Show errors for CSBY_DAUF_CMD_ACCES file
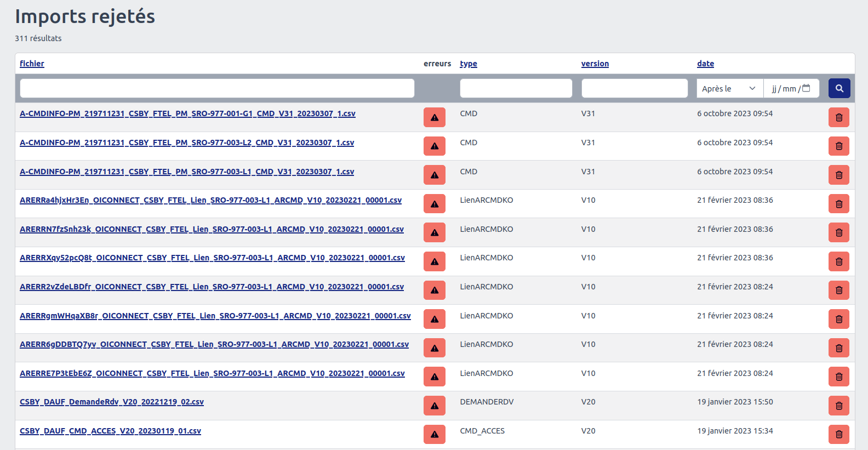Image resolution: width=868 pixels, height=450 pixels. pyautogui.click(x=434, y=435)
